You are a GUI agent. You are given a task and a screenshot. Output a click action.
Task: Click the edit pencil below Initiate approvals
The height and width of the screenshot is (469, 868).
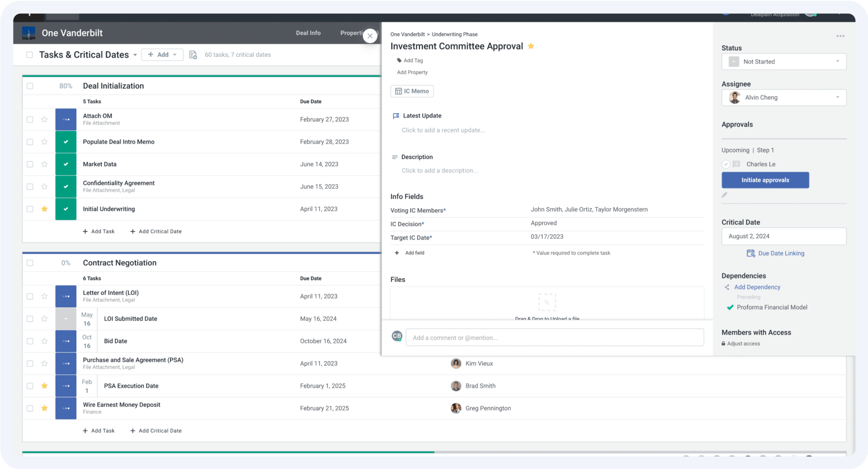pyautogui.click(x=724, y=195)
